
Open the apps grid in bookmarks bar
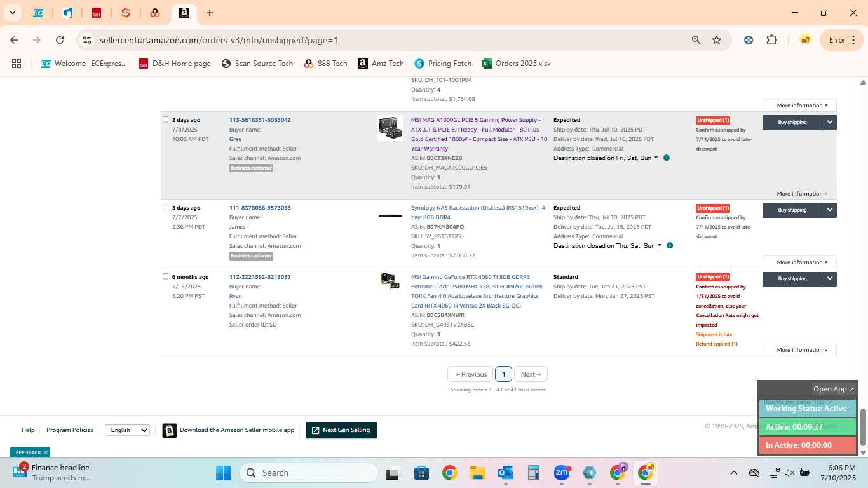(17, 64)
